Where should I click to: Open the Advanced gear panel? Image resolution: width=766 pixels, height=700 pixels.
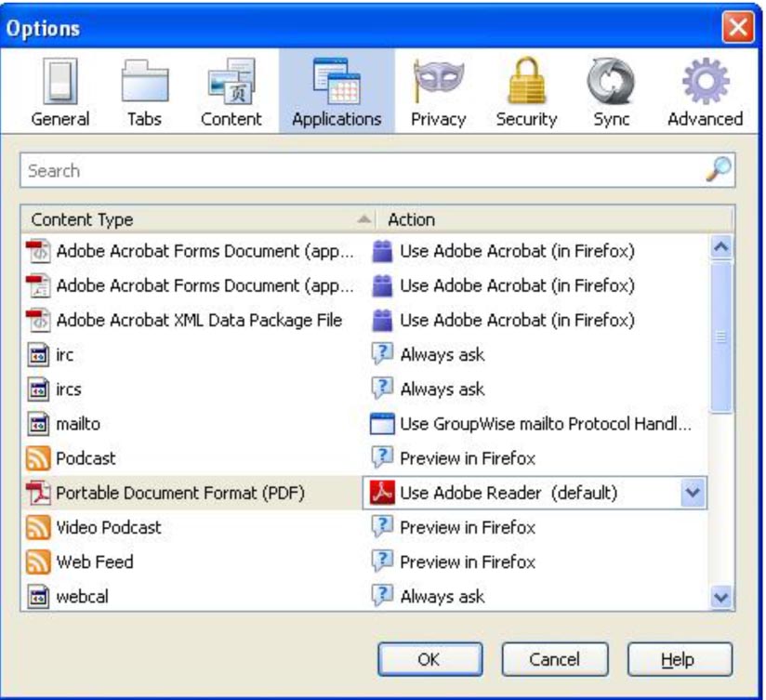point(705,92)
